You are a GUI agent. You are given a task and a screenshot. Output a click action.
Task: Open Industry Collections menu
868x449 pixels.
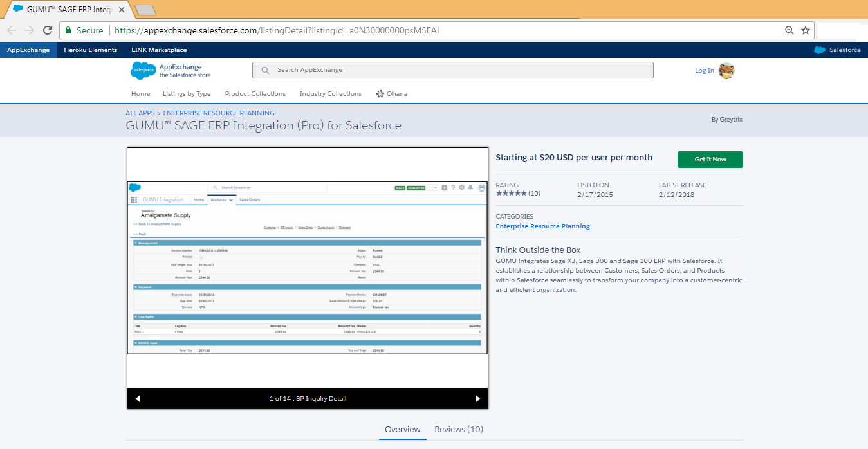331,94
